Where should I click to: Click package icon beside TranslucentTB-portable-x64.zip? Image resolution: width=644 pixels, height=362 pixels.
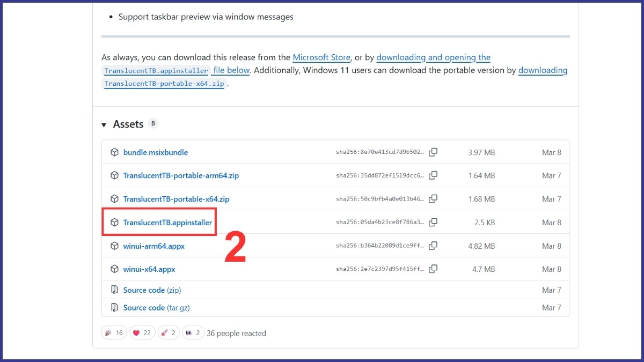[x=114, y=199]
